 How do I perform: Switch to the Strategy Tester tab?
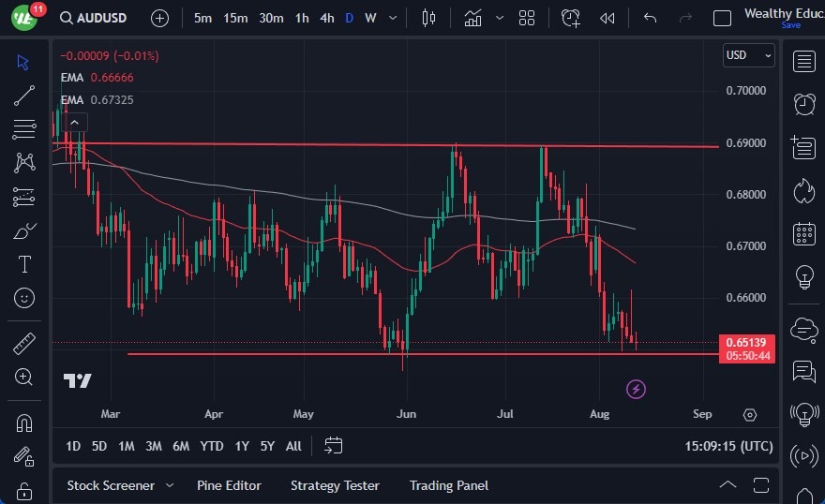click(x=335, y=485)
